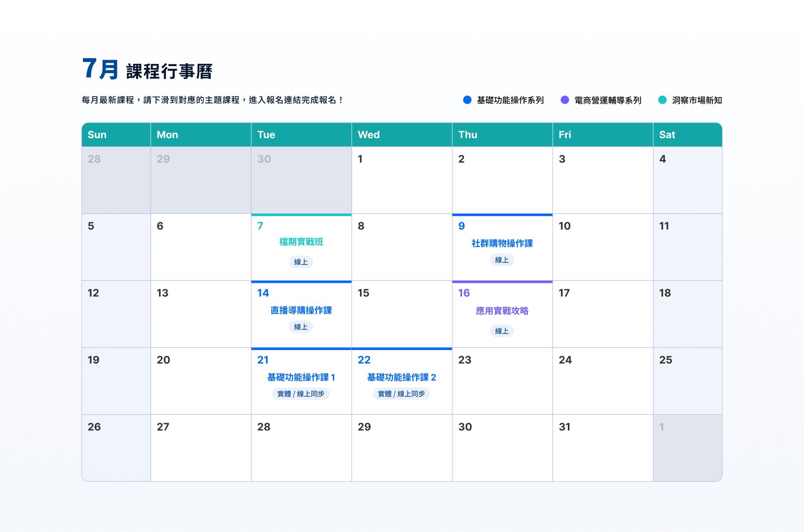The height and width of the screenshot is (532, 804).
Task: Click the Thu column header
Action: (502, 135)
